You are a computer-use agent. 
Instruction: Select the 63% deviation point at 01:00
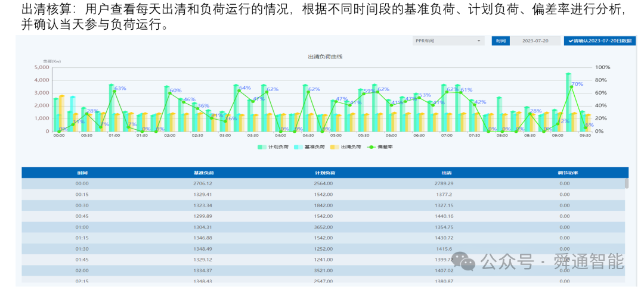coord(114,92)
